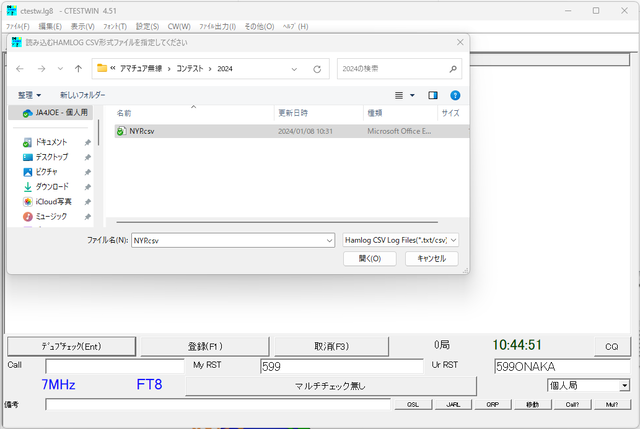This screenshot has height=429, width=640.
Task: Click the 備考 remarks field
Action: pyautogui.click(x=218, y=405)
